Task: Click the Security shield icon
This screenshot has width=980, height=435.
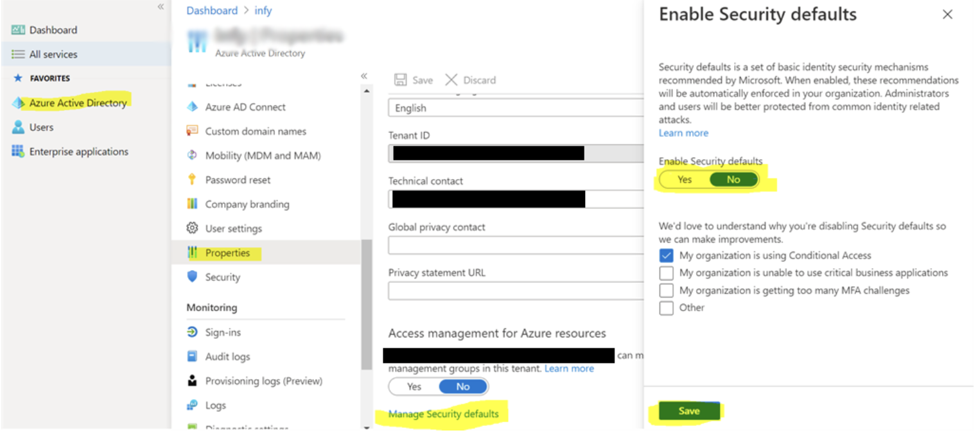Action: pyautogui.click(x=192, y=277)
